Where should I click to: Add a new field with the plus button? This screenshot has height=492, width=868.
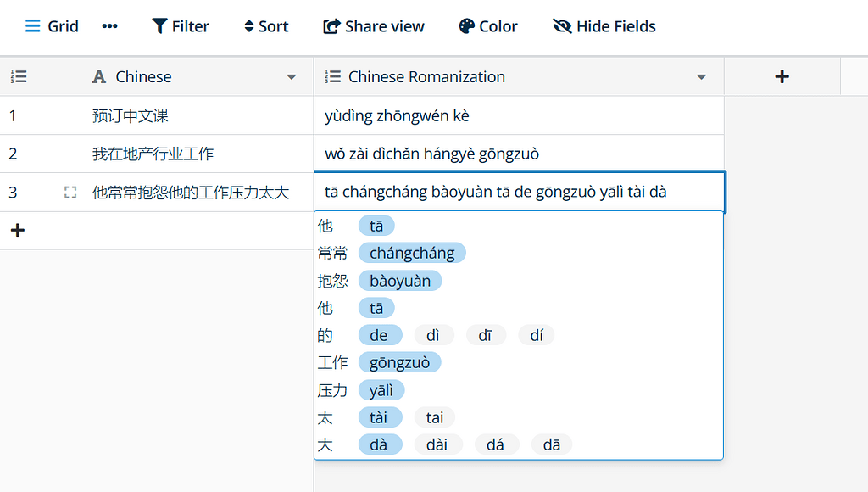(782, 76)
